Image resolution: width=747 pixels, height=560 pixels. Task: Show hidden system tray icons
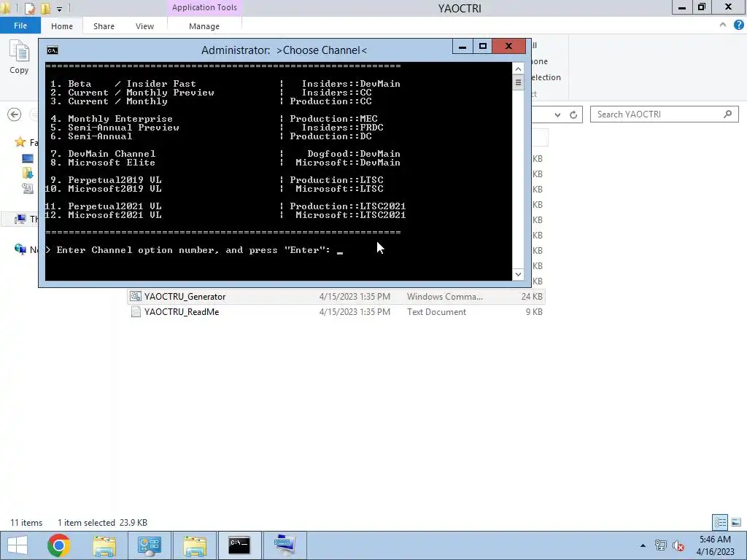click(643, 545)
